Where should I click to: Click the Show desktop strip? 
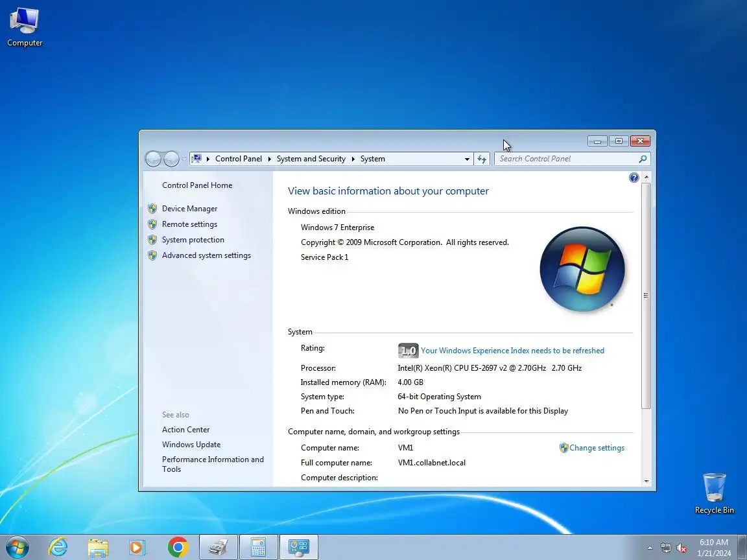point(742,547)
